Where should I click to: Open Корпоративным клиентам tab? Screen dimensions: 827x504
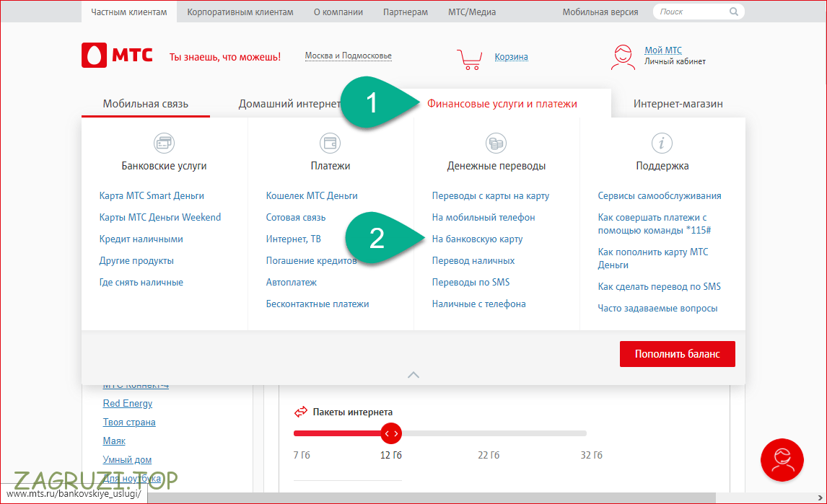pyautogui.click(x=240, y=12)
